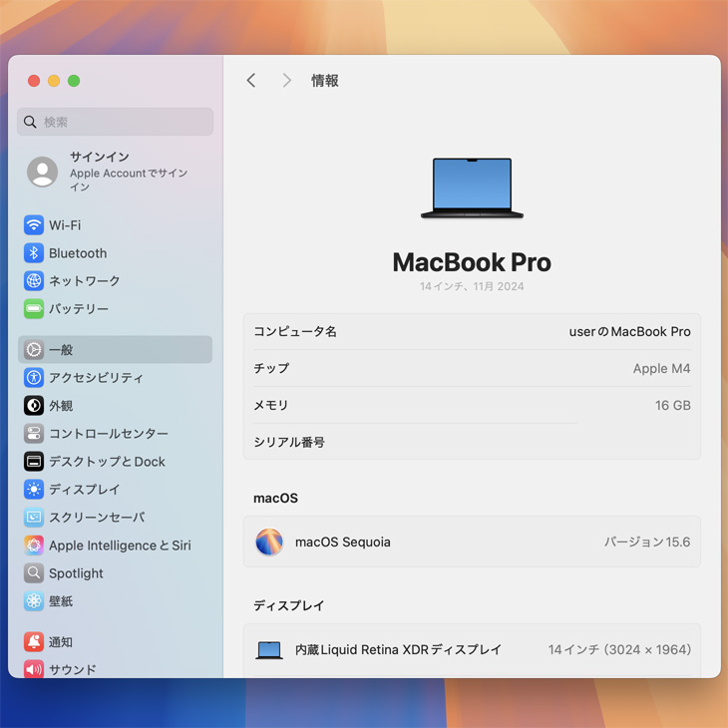Click the MacBook Pro laptop image
This screenshot has height=728, width=728.
coord(472,188)
